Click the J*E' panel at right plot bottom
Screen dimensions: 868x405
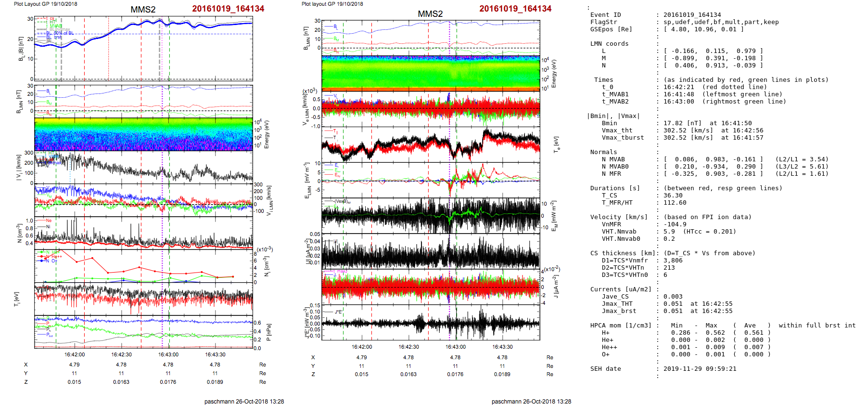[x=431, y=323]
